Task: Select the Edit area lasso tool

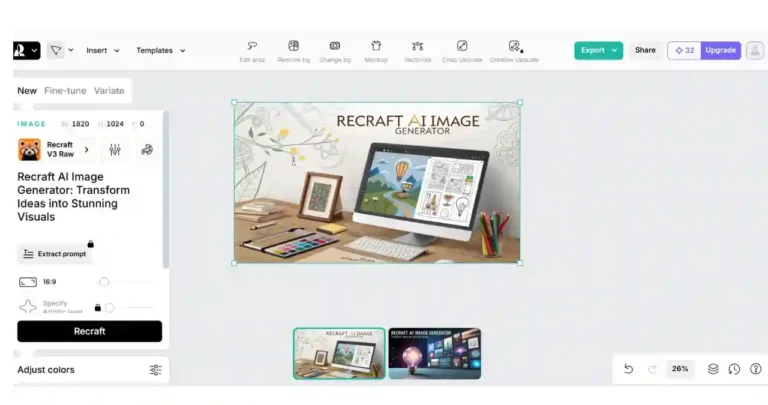Action: click(x=252, y=51)
